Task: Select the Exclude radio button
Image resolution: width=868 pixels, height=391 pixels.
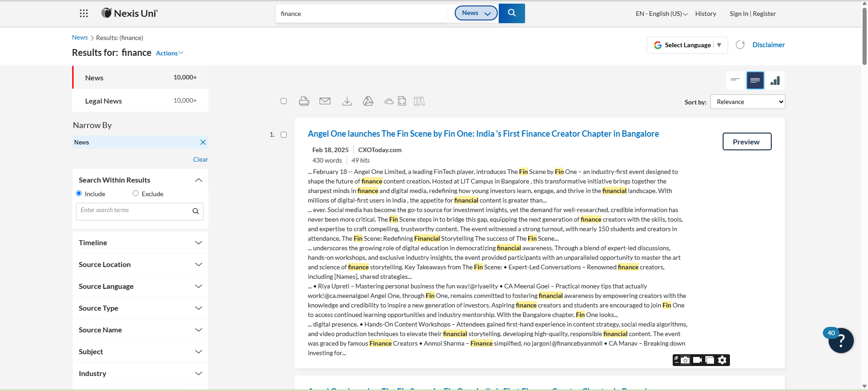Action: (135, 193)
